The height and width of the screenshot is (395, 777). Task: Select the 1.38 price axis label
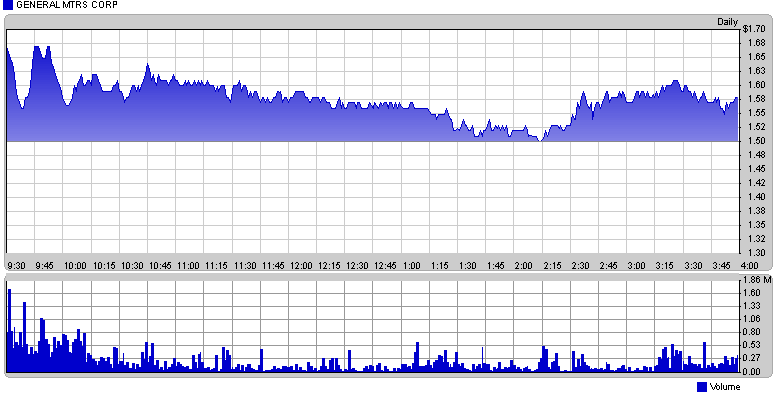756,211
